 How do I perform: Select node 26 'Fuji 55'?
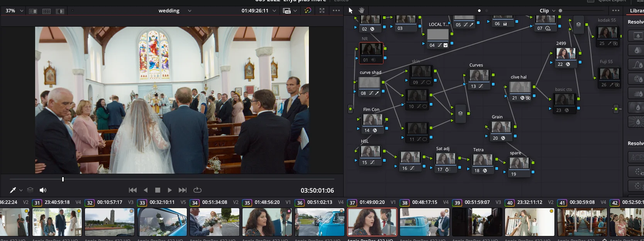point(609,78)
